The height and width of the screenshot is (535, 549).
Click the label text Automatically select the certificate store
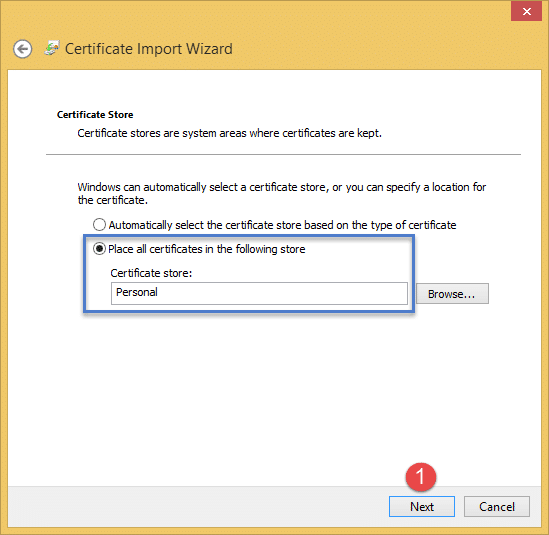click(x=282, y=225)
